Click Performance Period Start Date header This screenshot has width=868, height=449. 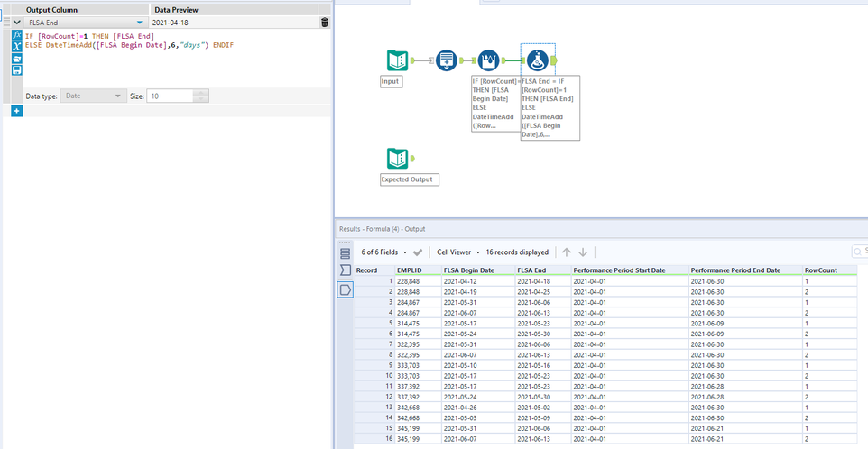[630, 270]
